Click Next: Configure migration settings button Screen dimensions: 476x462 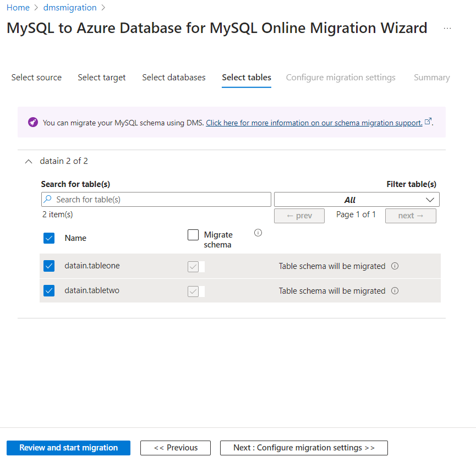(304, 448)
